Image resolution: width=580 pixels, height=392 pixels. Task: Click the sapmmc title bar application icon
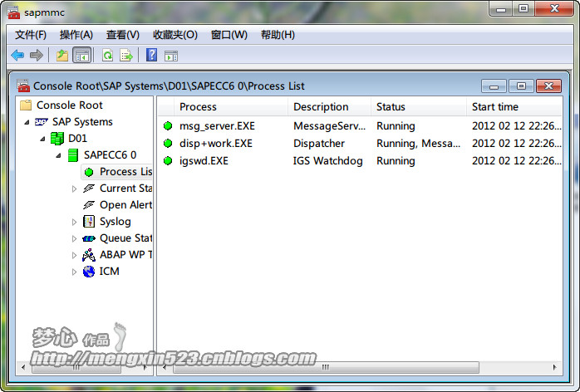pyautogui.click(x=13, y=12)
